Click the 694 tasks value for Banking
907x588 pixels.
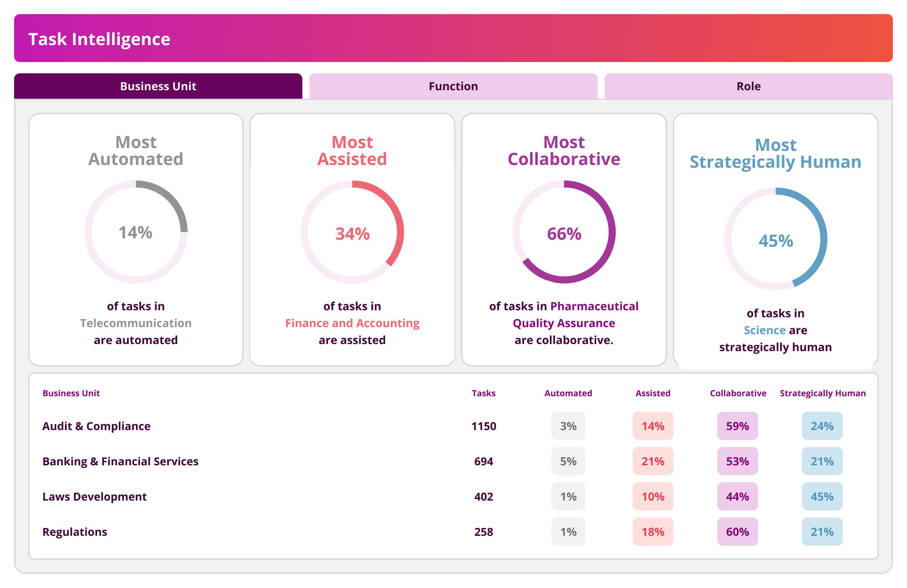click(483, 461)
